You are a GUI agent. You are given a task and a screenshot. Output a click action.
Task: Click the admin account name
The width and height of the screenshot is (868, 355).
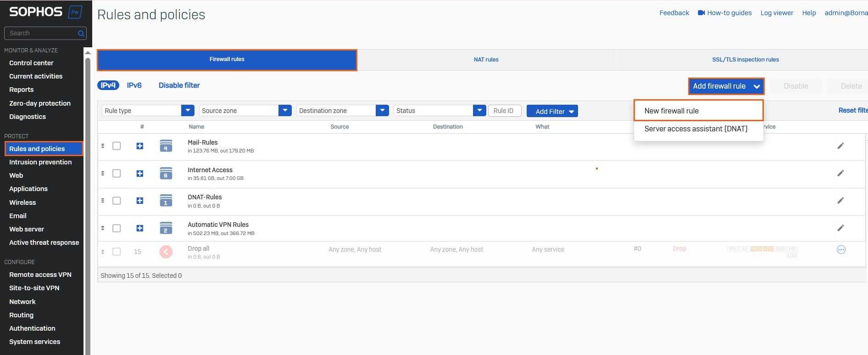pos(846,13)
